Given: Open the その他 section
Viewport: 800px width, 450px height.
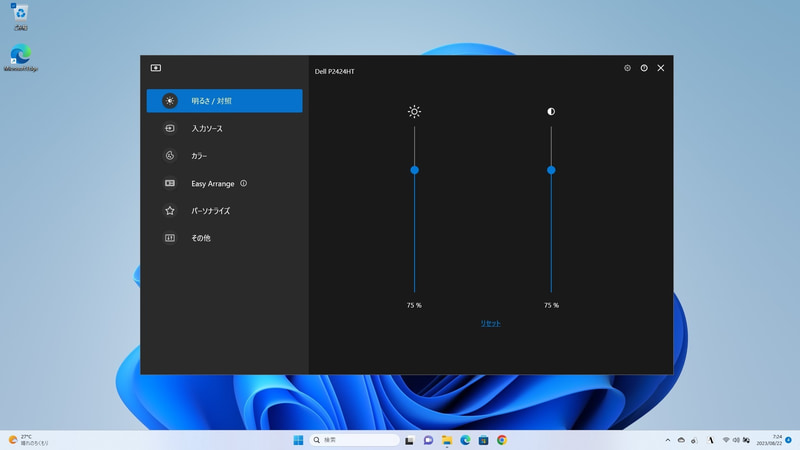Looking at the screenshot, I should (x=224, y=238).
